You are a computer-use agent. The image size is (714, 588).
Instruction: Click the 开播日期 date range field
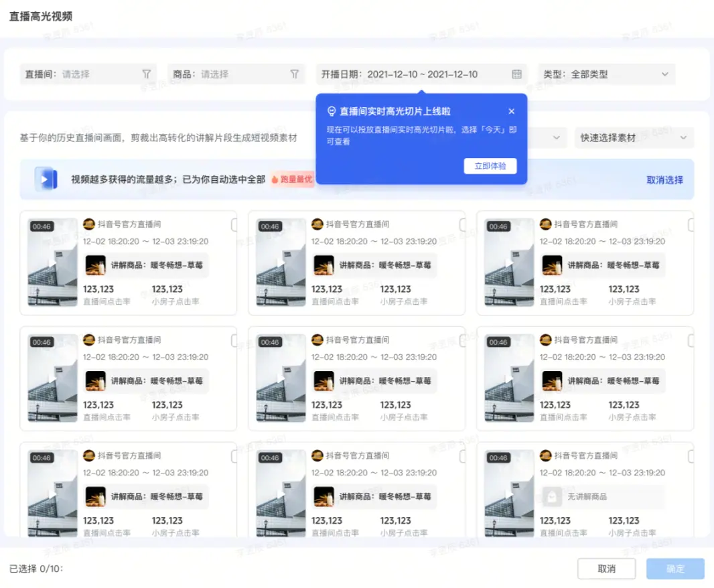422,74
